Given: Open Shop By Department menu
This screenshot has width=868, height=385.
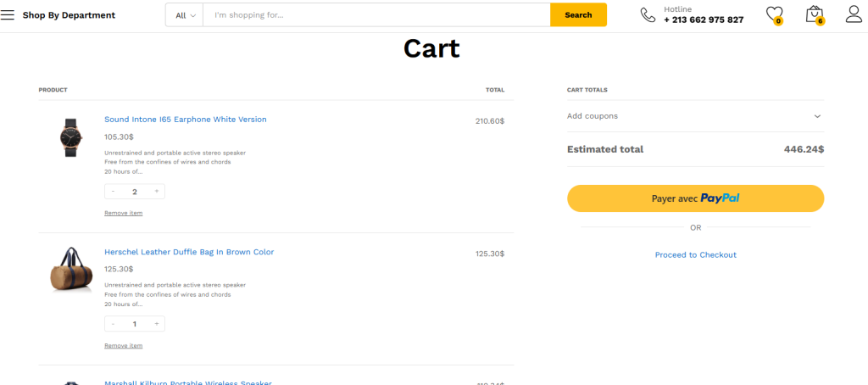Looking at the screenshot, I should click(x=69, y=15).
